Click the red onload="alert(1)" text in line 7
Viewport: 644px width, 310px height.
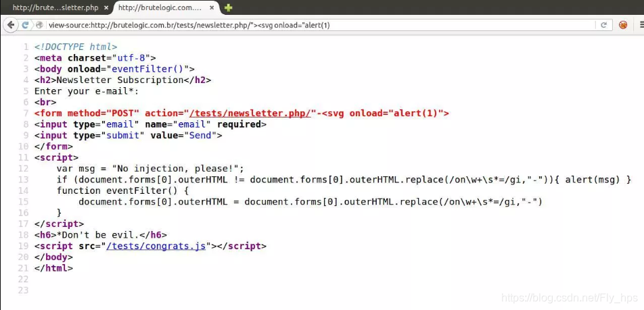coord(396,113)
